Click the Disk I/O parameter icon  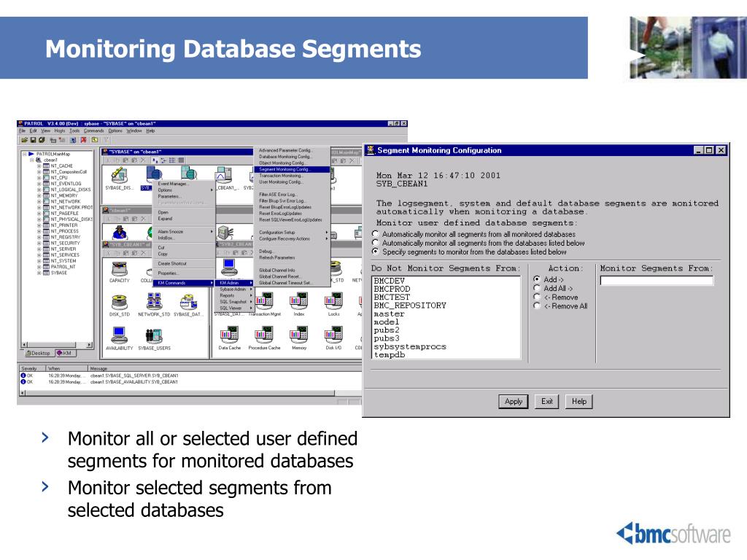point(333,335)
